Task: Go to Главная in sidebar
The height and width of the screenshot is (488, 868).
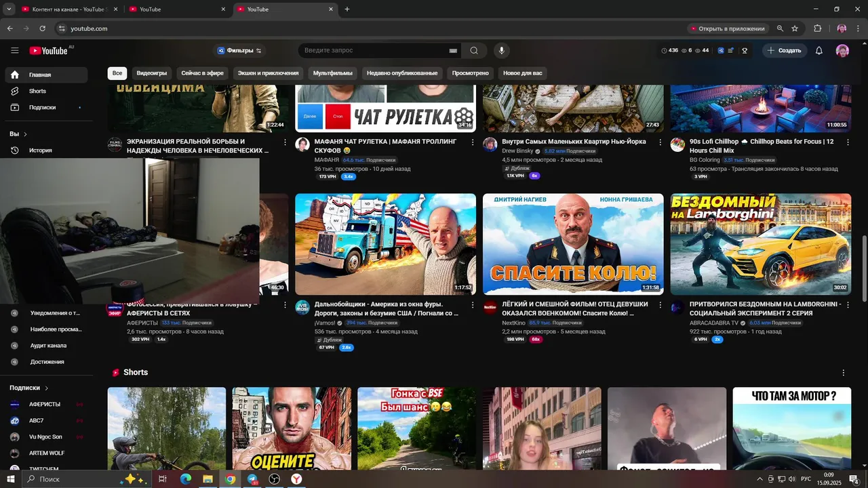Action: [46, 75]
